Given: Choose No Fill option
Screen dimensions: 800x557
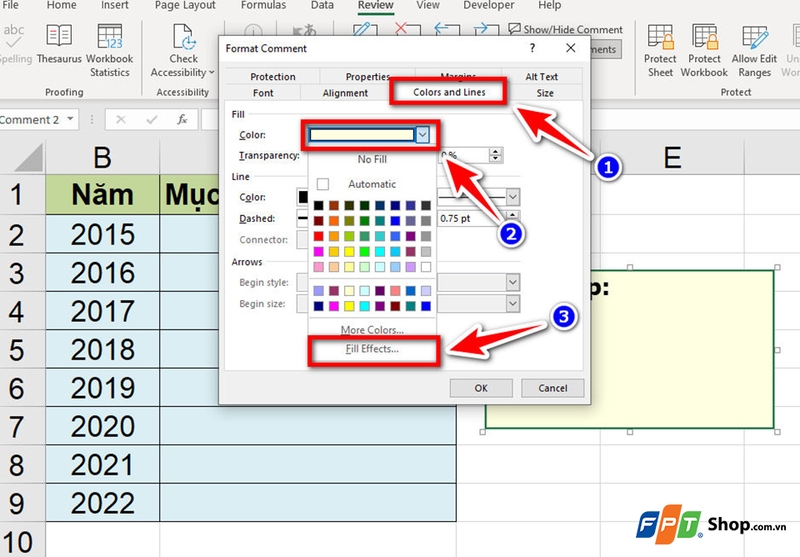Looking at the screenshot, I should pos(372,159).
